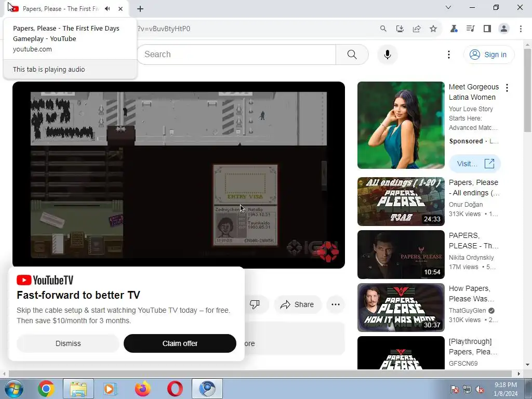The height and width of the screenshot is (399, 532).
Task: Click the How Papers, Please Was title
Action: tap(471, 294)
